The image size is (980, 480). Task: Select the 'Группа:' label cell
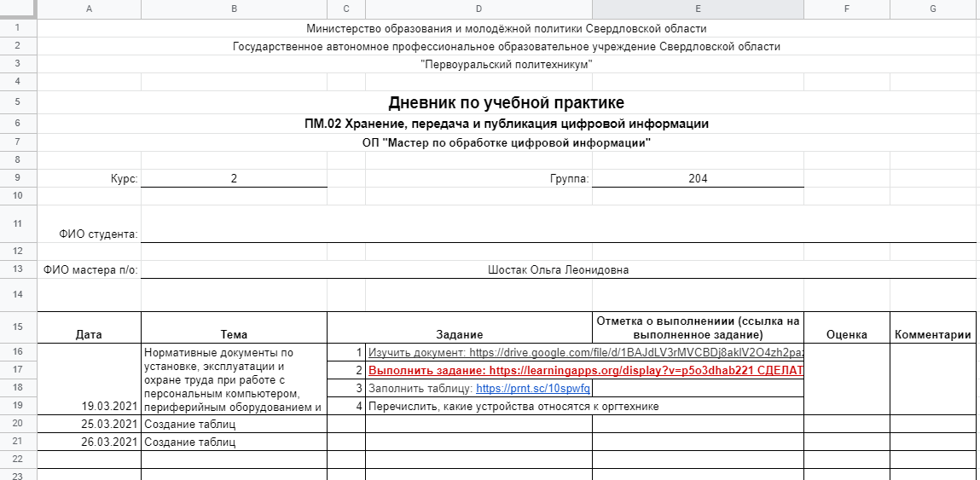tap(478, 178)
